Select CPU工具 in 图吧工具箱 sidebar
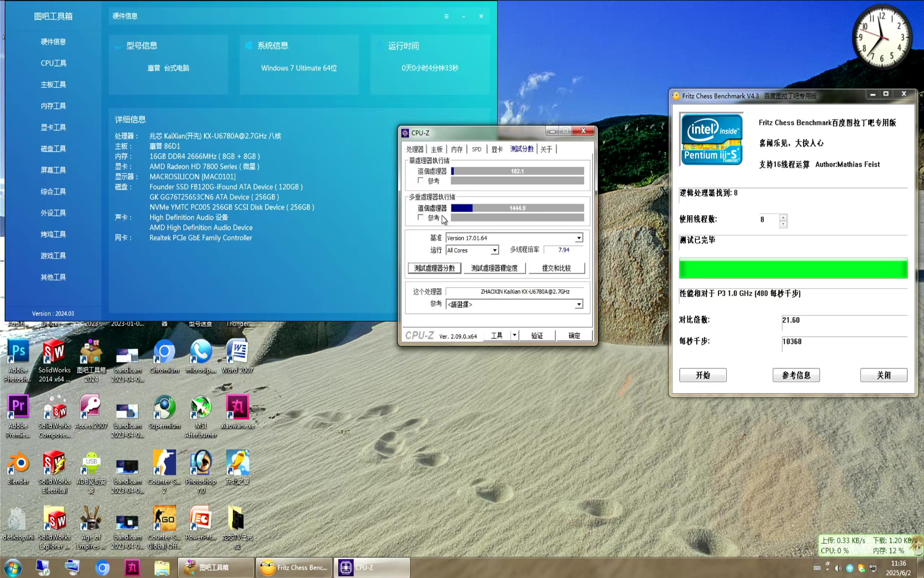The width and height of the screenshot is (924, 578). click(x=54, y=63)
